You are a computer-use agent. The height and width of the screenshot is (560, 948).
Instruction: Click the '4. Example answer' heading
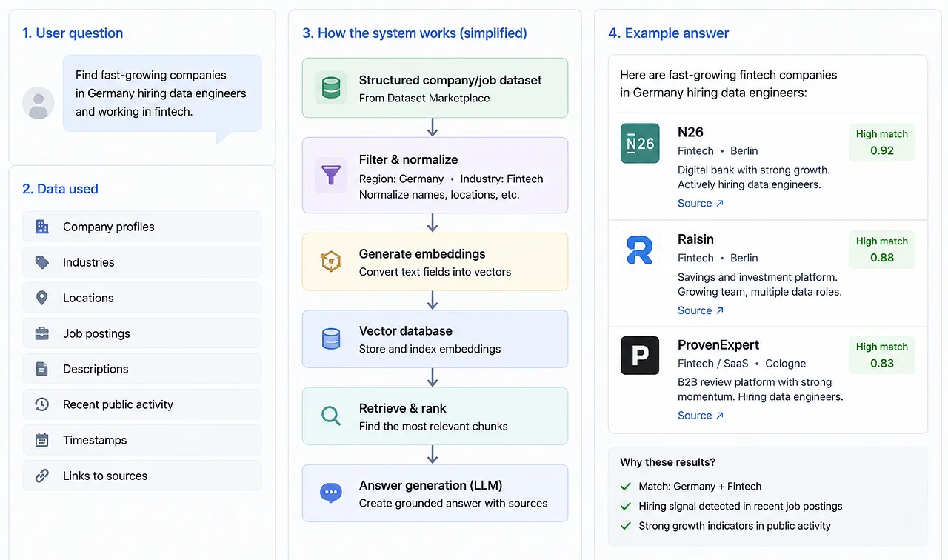668,33
